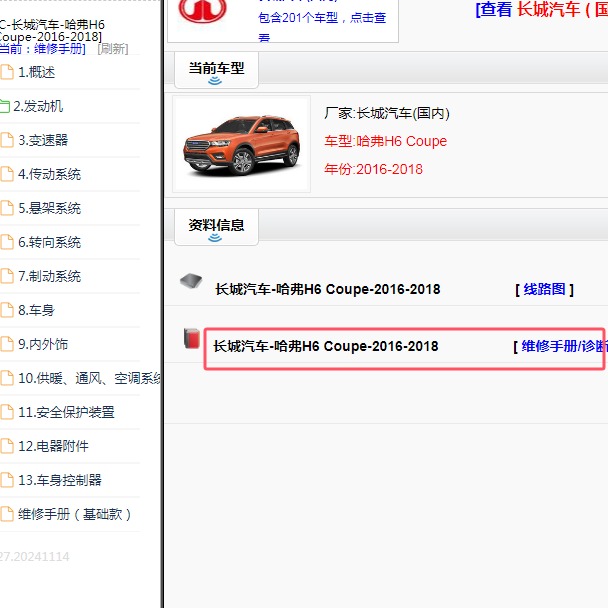
Task: Click the page icon beside 10.供暖、通风、空调系统
Action: [7, 378]
